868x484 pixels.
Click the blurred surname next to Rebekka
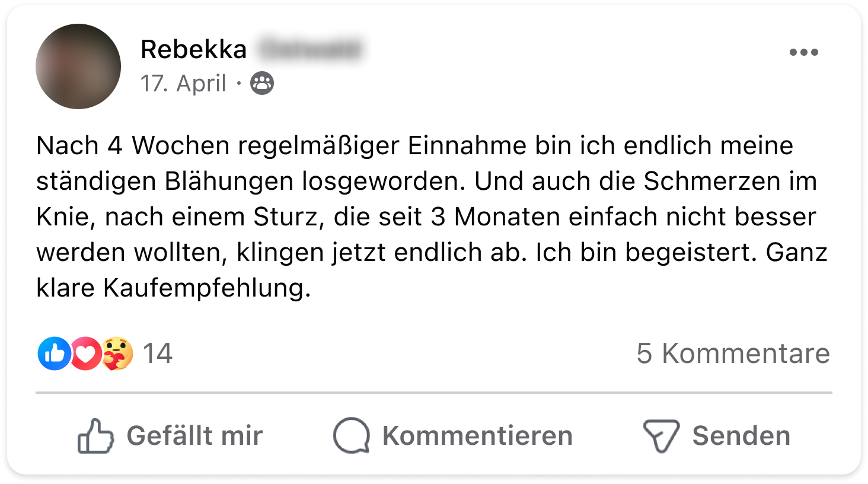(x=309, y=49)
